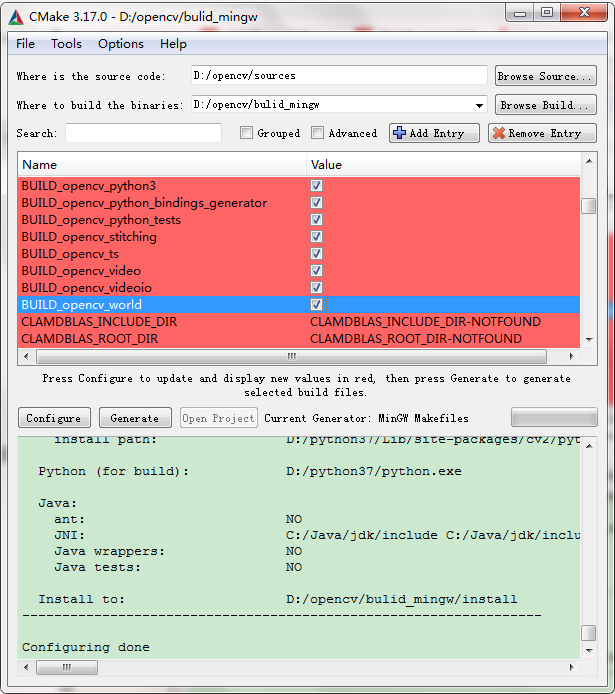Click D:/python37/python.exe log text
Image resolution: width=615 pixels, height=694 pixels.
point(374,471)
